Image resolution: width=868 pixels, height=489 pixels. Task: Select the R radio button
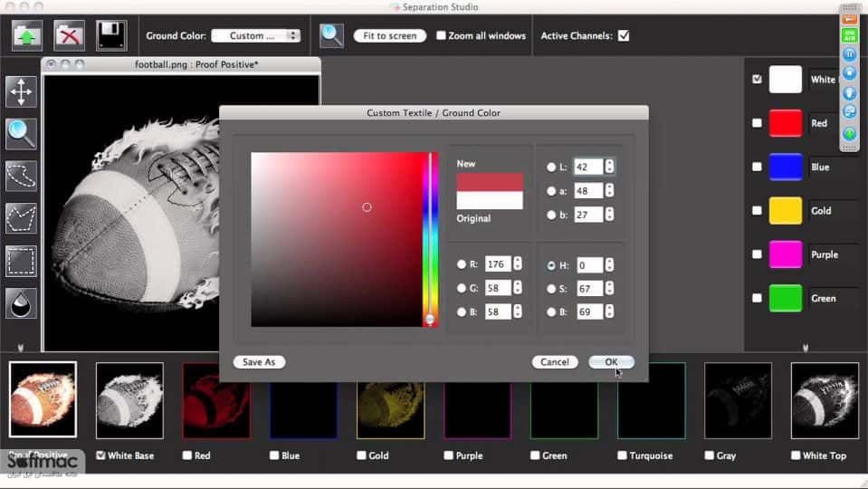point(461,264)
